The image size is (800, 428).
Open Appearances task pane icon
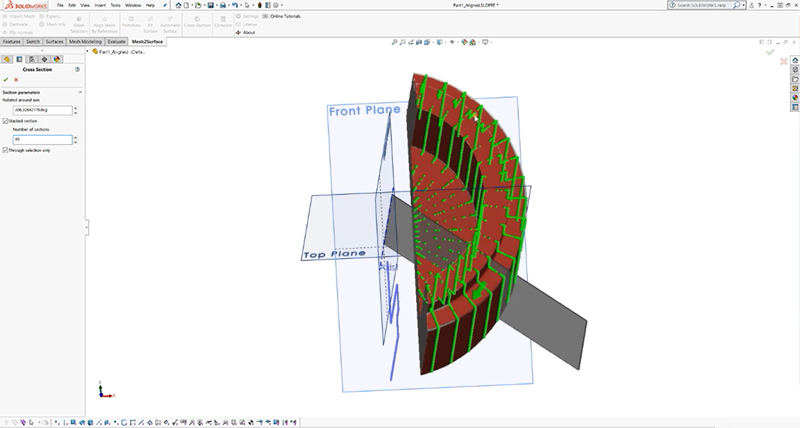pos(795,97)
